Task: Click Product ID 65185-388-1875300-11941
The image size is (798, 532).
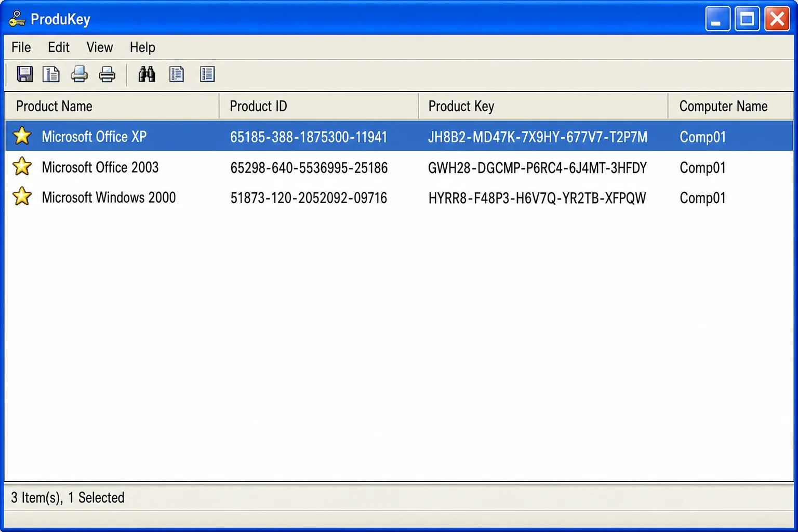Action: tap(309, 137)
